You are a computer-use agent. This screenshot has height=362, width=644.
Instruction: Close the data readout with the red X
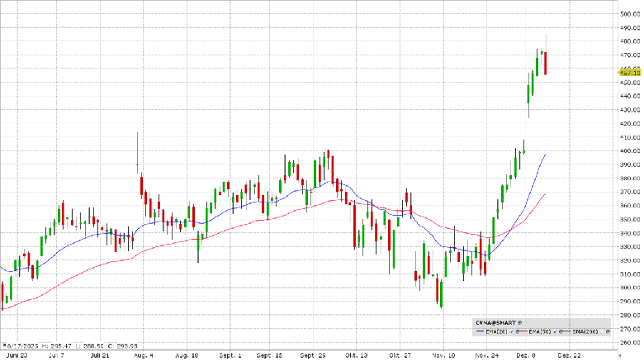pyautogui.click(x=4, y=345)
